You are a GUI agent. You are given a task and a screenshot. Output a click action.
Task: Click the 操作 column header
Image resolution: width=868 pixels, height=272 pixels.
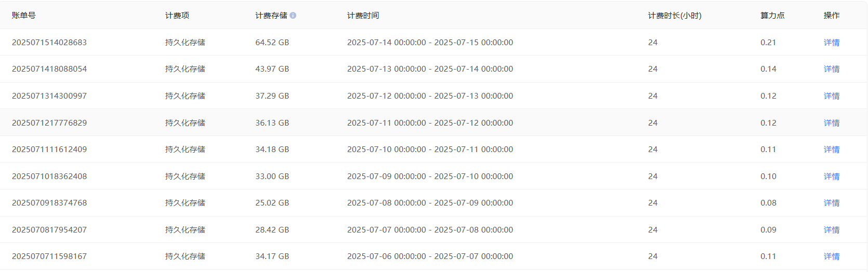832,16
